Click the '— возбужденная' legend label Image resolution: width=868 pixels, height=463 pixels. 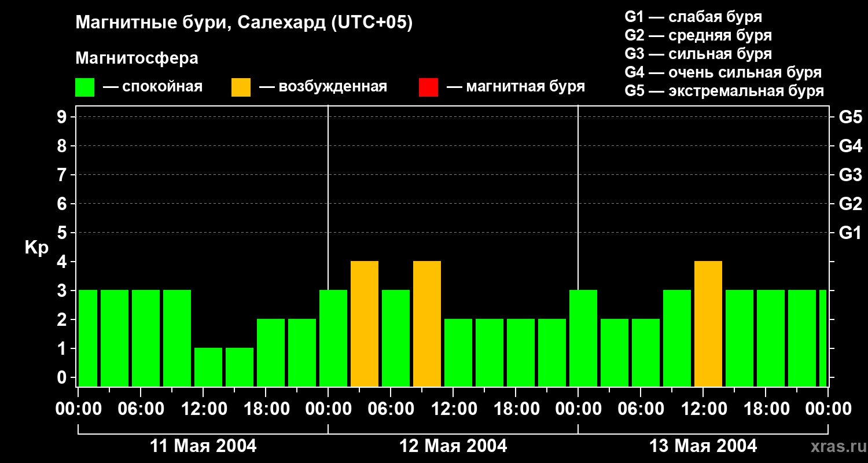(x=323, y=87)
